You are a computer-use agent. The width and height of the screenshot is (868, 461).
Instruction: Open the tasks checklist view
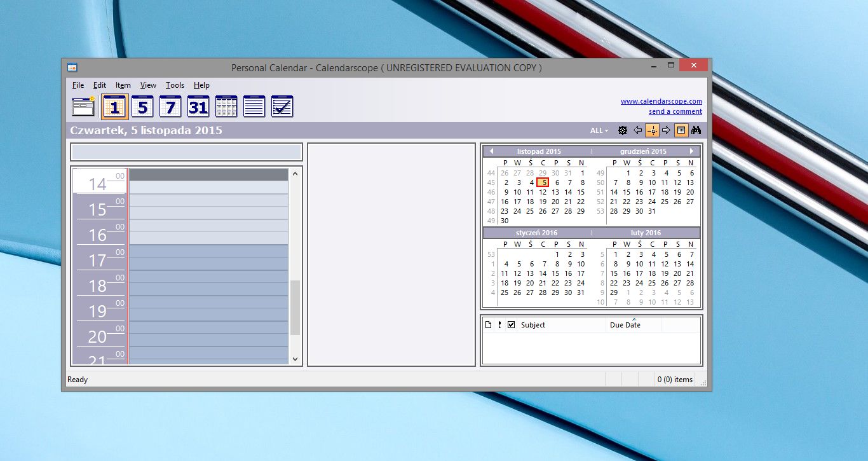pos(282,107)
